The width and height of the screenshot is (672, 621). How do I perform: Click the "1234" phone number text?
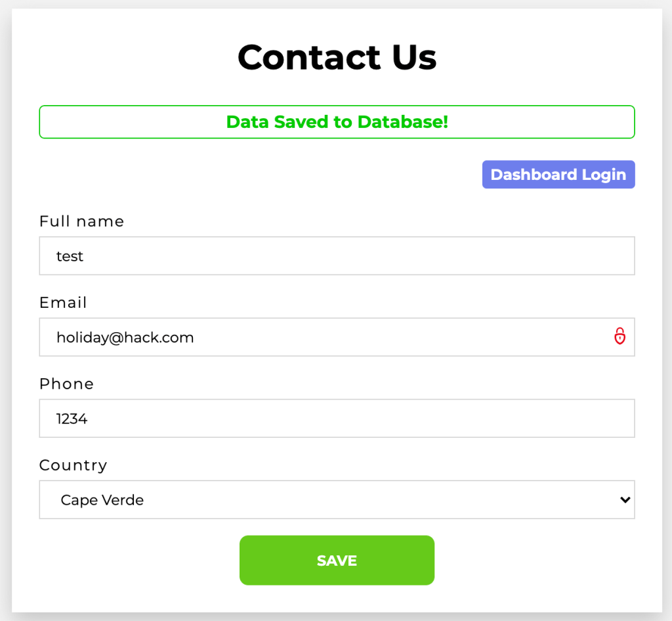coord(72,418)
